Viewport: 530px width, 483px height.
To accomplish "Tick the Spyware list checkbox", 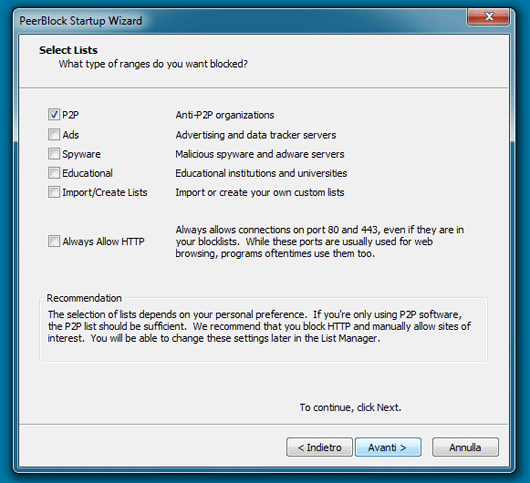I will [x=54, y=153].
